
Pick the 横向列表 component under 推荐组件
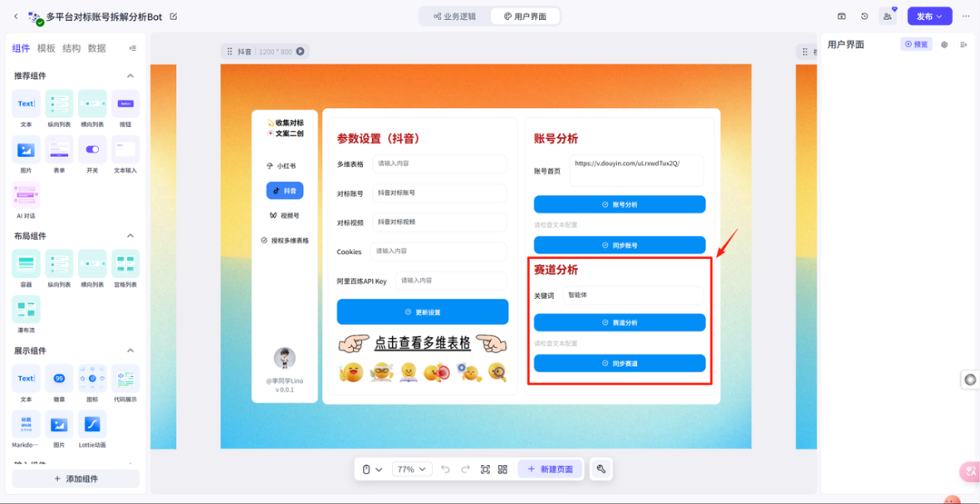pos(93,109)
